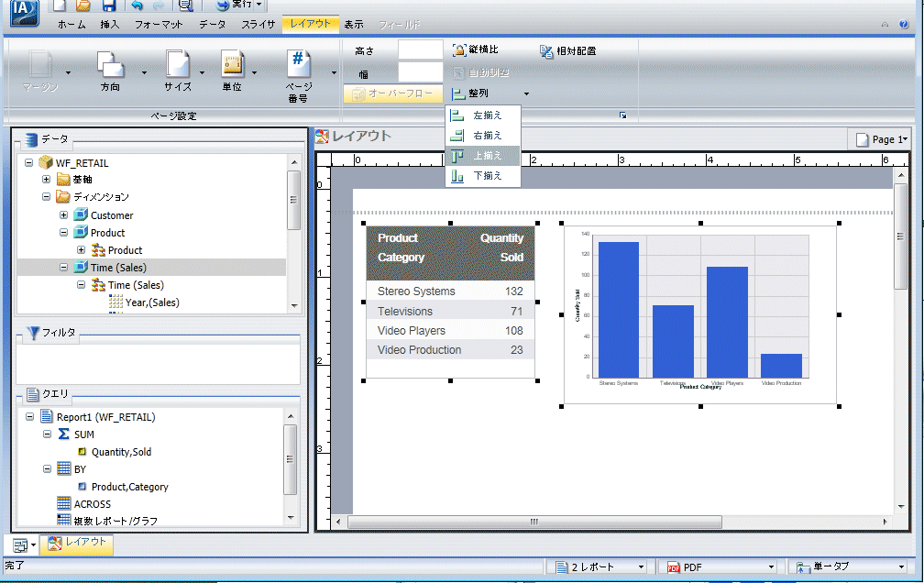Click the canvas horizontal scrollbar thumb
Image resolution: width=924 pixels, height=583 pixels.
tap(533, 522)
